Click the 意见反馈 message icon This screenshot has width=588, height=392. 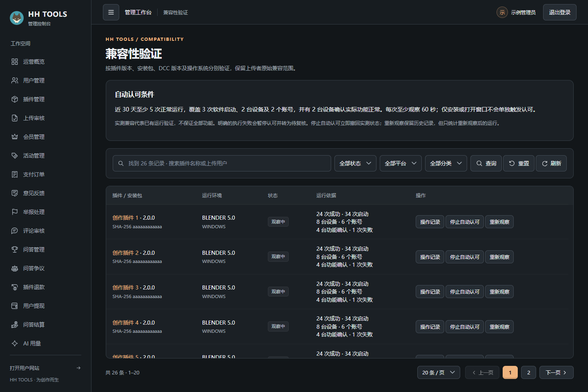(x=15, y=193)
